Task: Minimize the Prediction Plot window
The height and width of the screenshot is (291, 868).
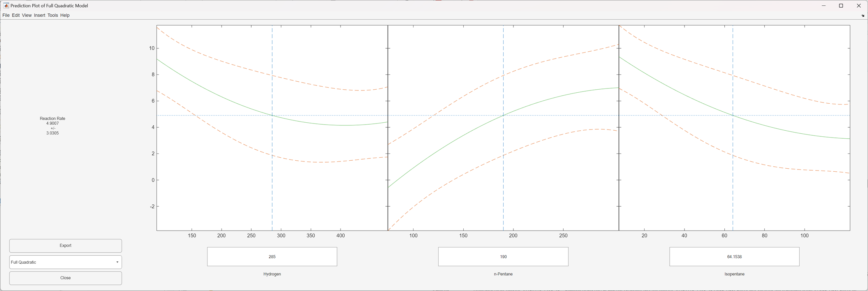Action: pyautogui.click(x=824, y=6)
